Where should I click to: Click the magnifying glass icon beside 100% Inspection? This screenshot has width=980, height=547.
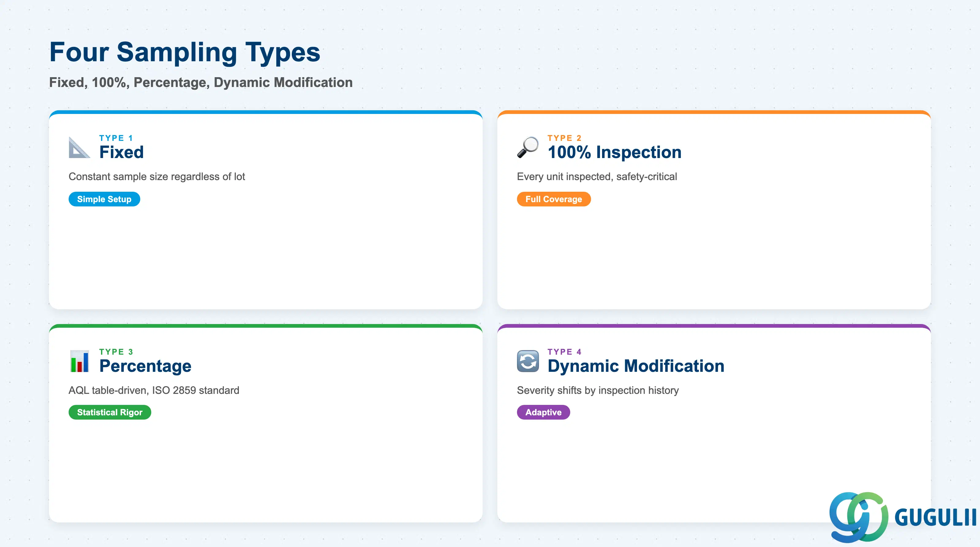528,147
